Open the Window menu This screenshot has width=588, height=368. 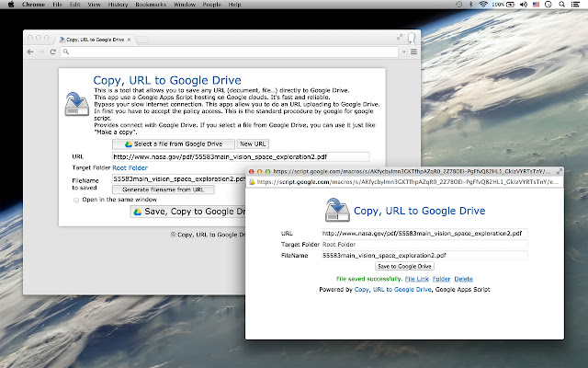pos(185,5)
